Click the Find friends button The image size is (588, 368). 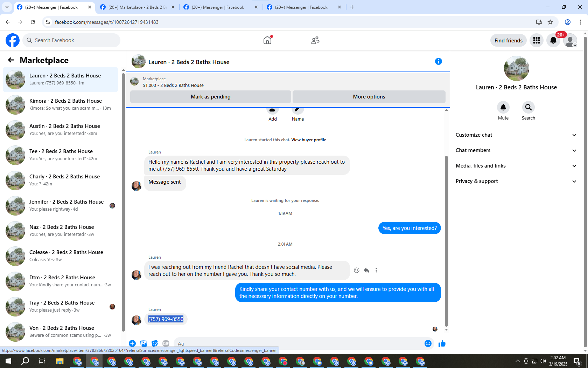(508, 40)
